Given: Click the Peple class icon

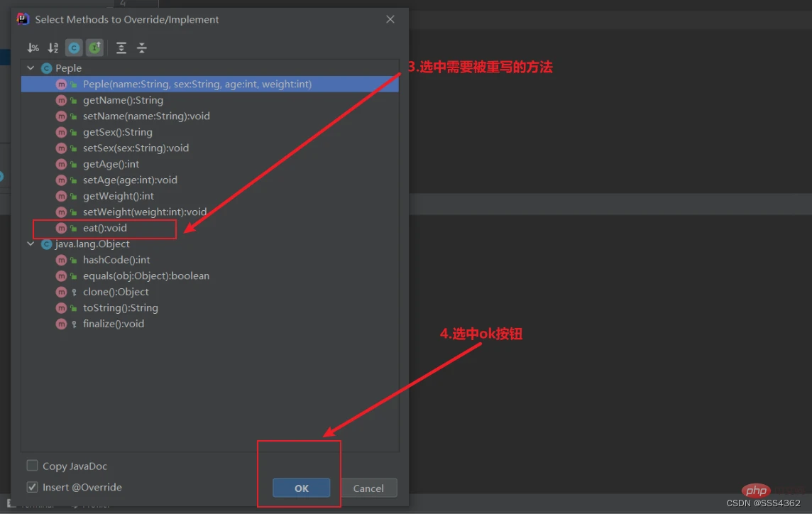Looking at the screenshot, I should (x=47, y=68).
